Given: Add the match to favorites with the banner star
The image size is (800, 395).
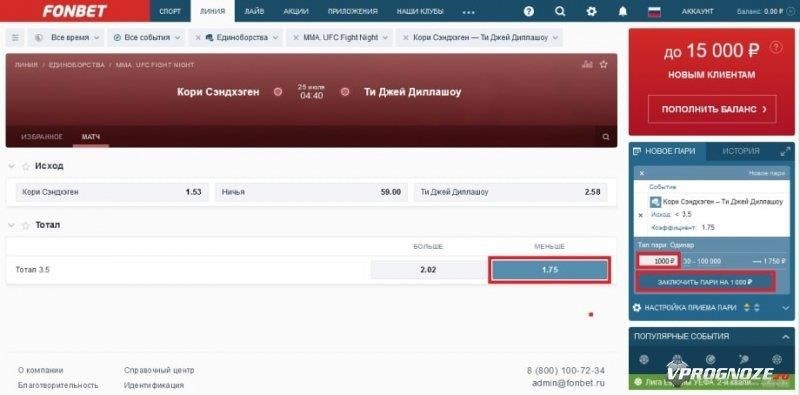Looking at the screenshot, I should pos(604,64).
